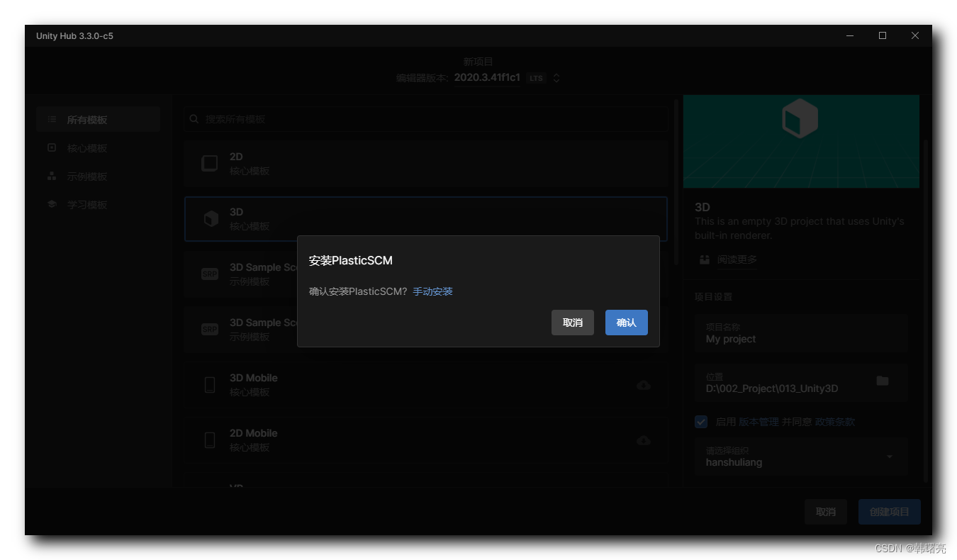
Task: Cancel the PlasticSCM install dialog
Action: tap(573, 323)
